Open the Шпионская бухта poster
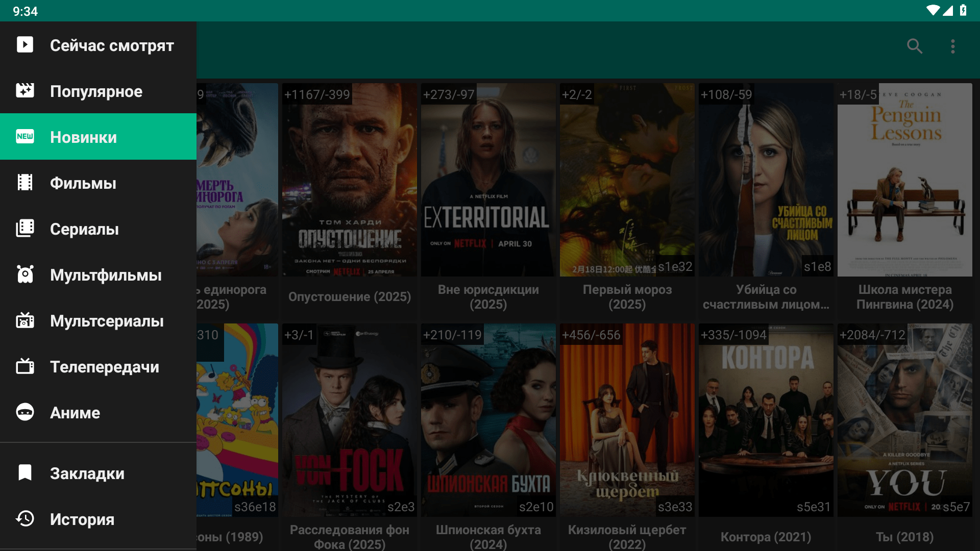This screenshot has width=980, height=551. click(x=488, y=420)
